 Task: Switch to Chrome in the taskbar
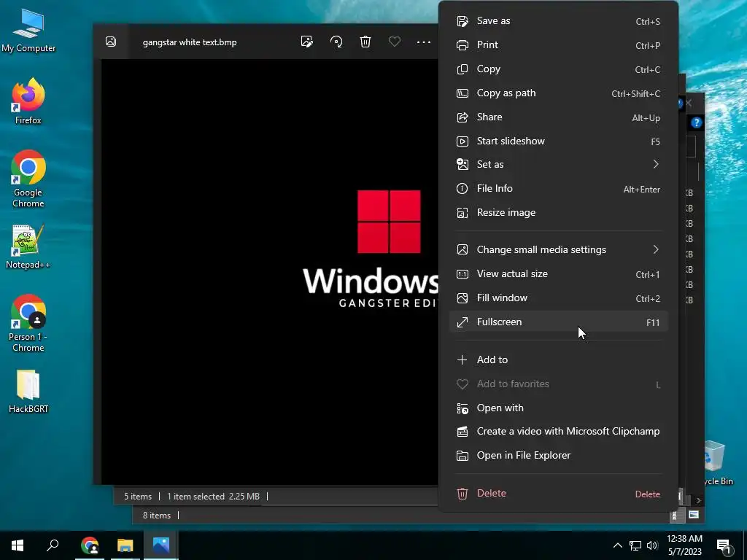click(90, 545)
